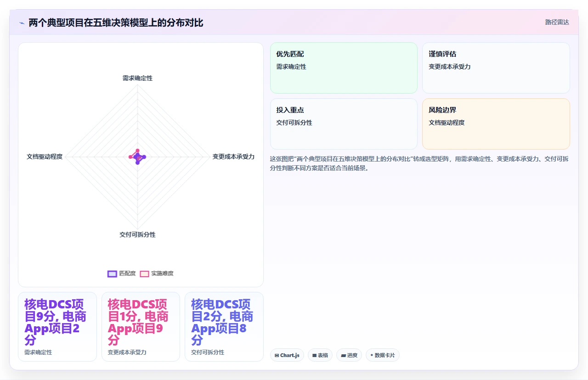Click 变更成本承受力 inside the 谨慎评估 card

coord(450,67)
